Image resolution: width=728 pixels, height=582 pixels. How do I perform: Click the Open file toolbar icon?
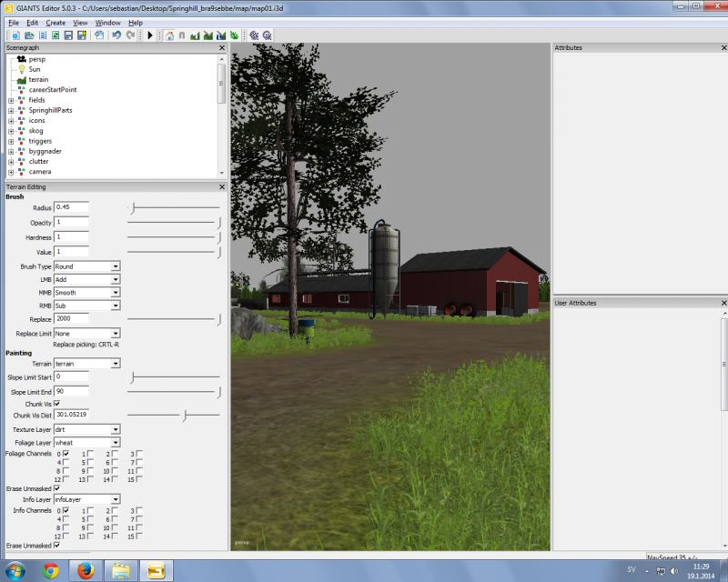pyautogui.click(x=29, y=35)
